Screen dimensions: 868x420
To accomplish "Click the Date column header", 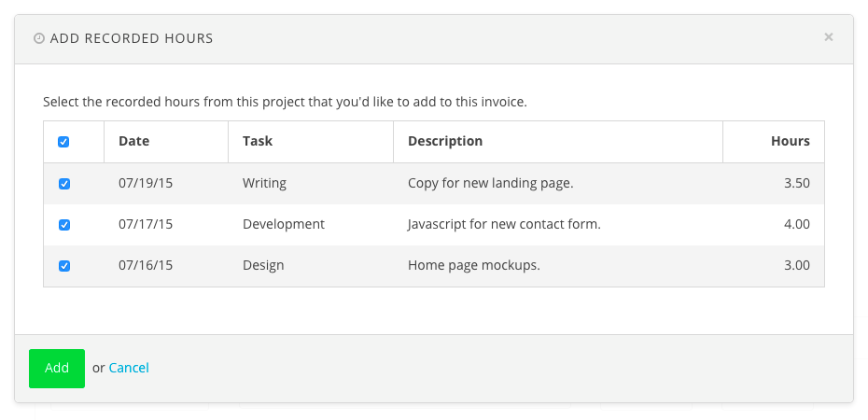I will tap(134, 141).
